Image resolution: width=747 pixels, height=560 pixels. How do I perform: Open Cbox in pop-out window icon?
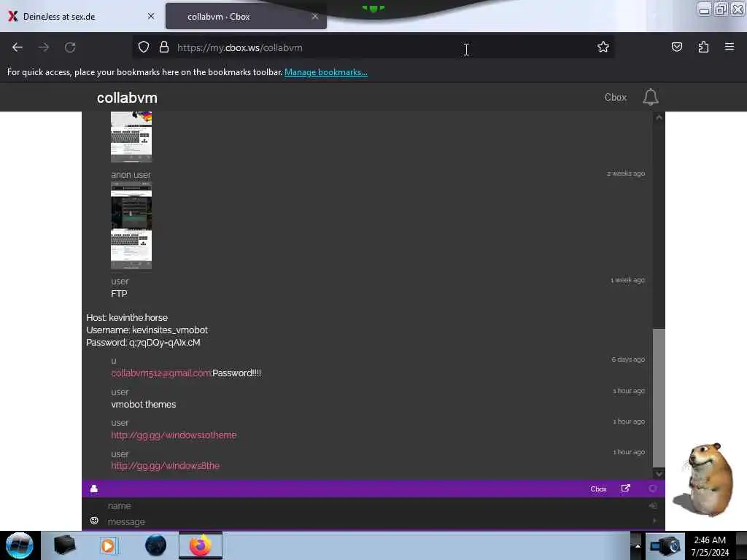click(625, 489)
